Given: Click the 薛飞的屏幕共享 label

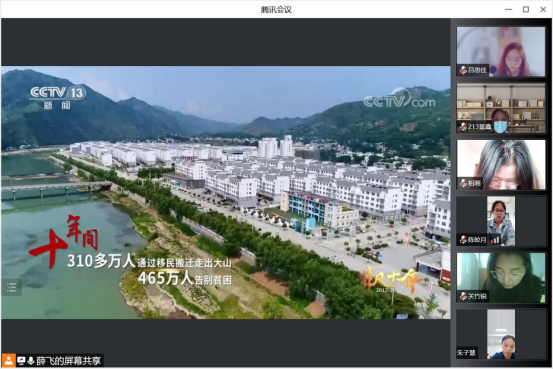Looking at the screenshot, I should (x=68, y=361).
